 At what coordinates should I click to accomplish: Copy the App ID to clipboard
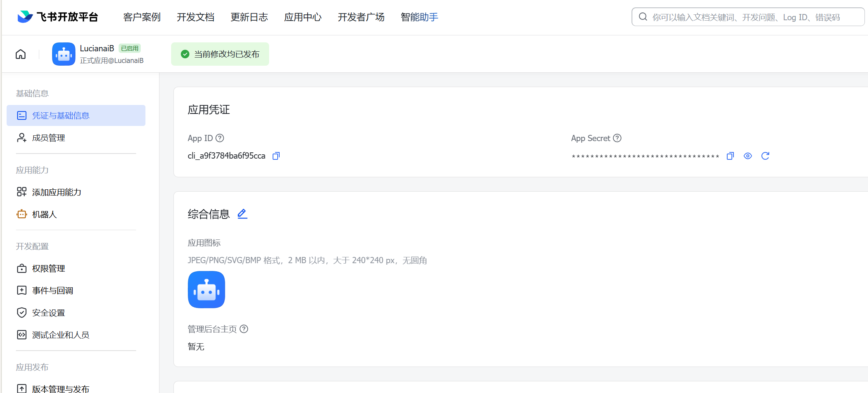pyautogui.click(x=276, y=155)
